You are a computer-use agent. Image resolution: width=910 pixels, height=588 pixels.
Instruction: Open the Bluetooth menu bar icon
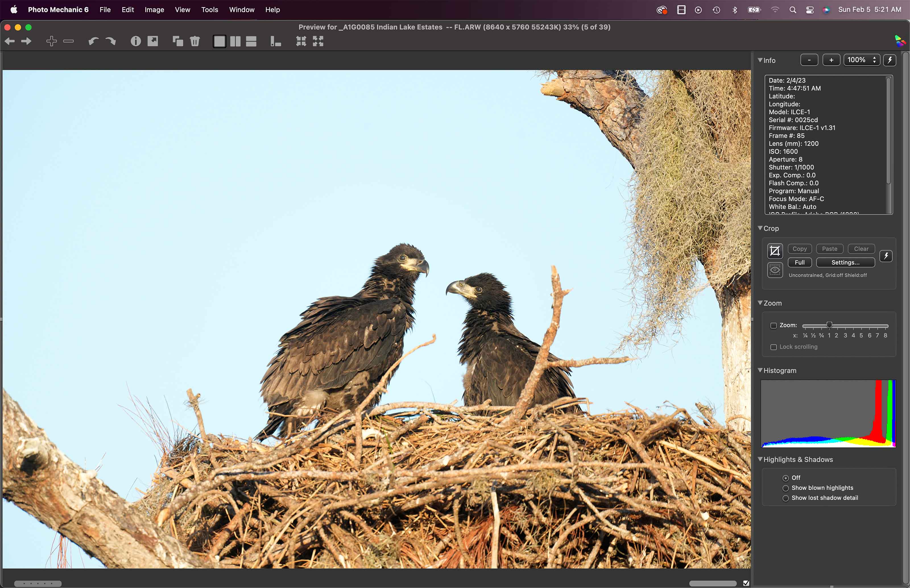pyautogui.click(x=735, y=10)
